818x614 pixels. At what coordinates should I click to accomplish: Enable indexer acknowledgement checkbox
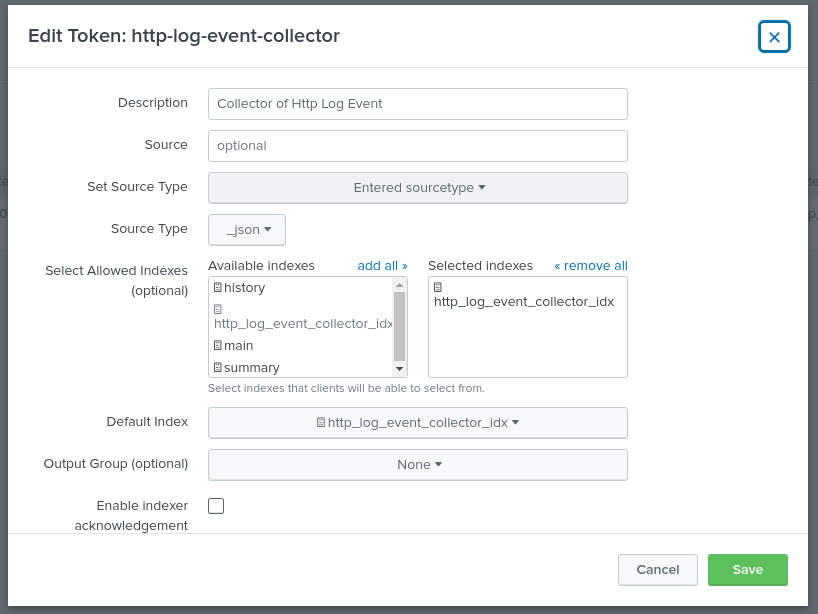216,506
